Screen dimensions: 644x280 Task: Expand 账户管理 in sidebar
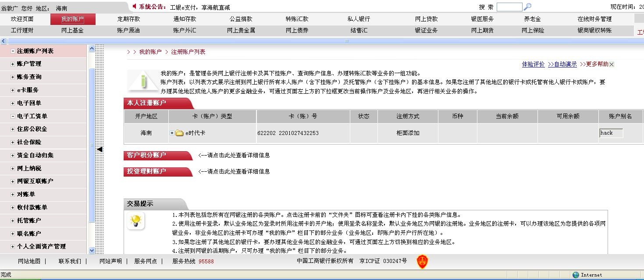pyautogui.click(x=13, y=64)
